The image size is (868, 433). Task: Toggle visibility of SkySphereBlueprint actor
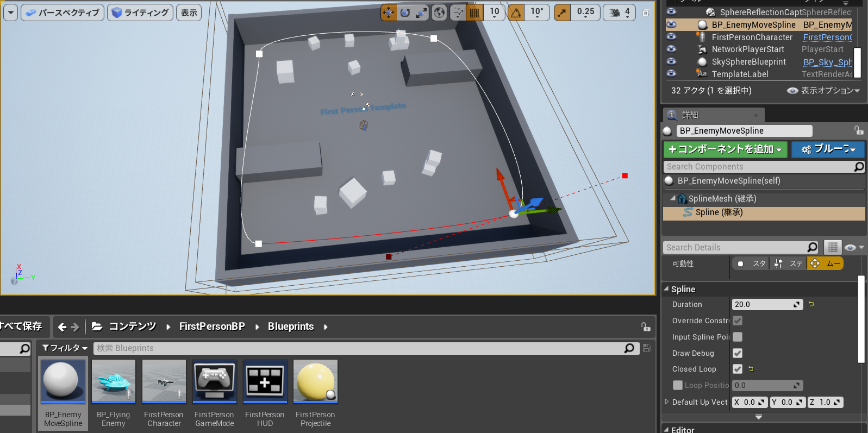click(x=671, y=61)
